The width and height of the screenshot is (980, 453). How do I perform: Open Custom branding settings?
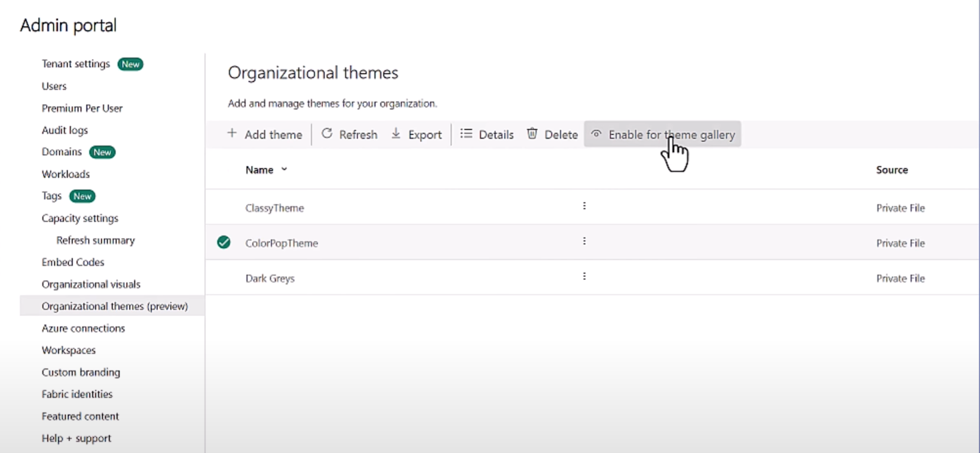pos(81,372)
